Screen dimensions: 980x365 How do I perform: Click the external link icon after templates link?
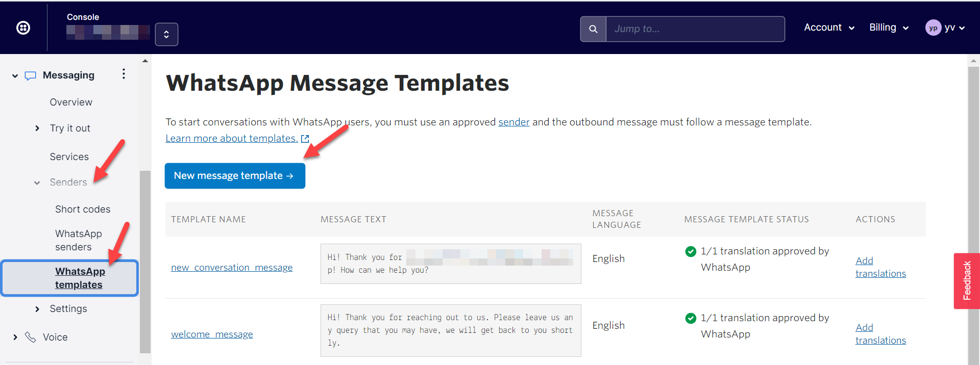pos(305,139)
